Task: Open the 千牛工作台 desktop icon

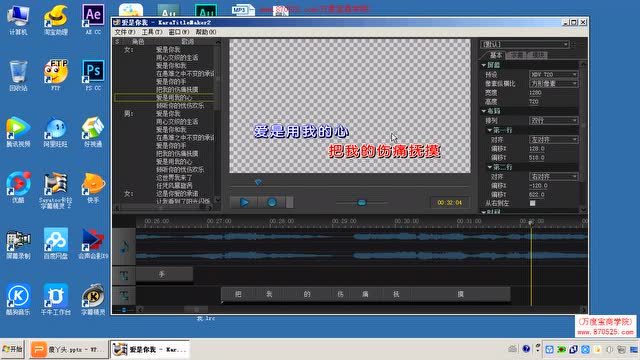Action: tap(56, 300)
